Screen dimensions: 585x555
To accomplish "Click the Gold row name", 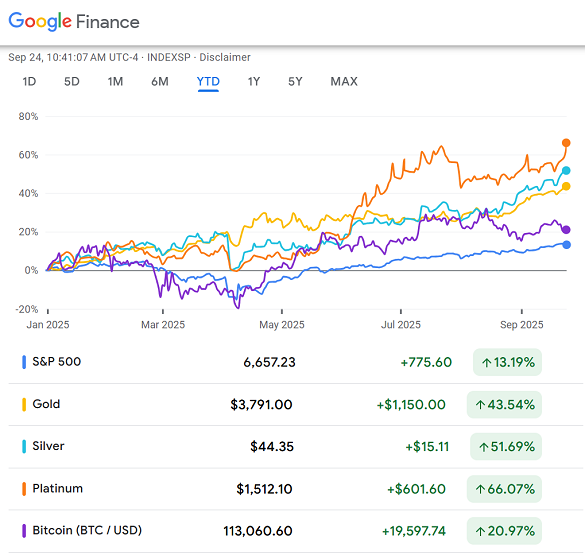I will coord(46,404).
